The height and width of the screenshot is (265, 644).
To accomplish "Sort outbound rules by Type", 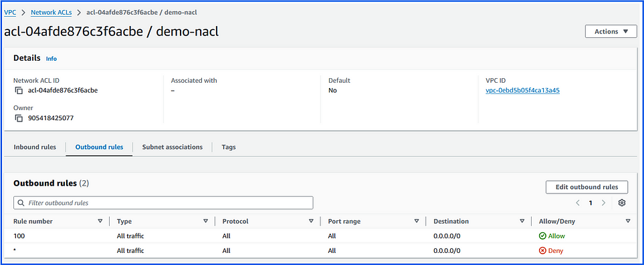I will (x=205, y=221).
